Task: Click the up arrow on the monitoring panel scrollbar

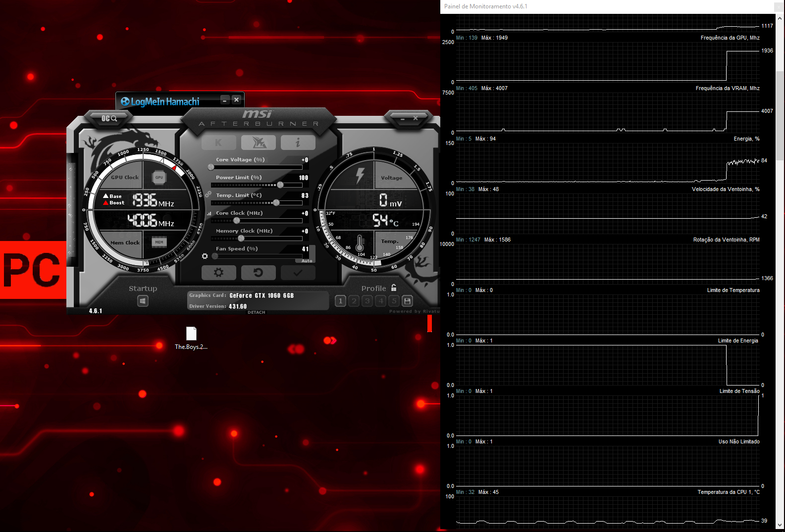Action: tap(780, 18)
